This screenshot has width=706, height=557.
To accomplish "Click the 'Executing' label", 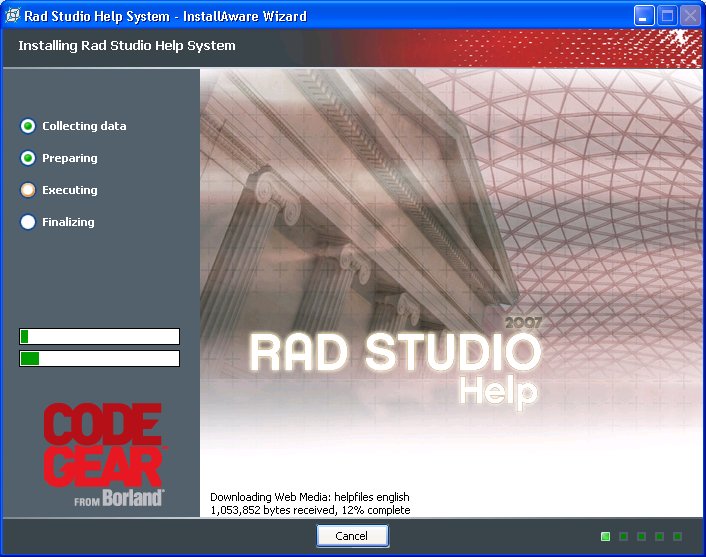I will click(70, 190).
